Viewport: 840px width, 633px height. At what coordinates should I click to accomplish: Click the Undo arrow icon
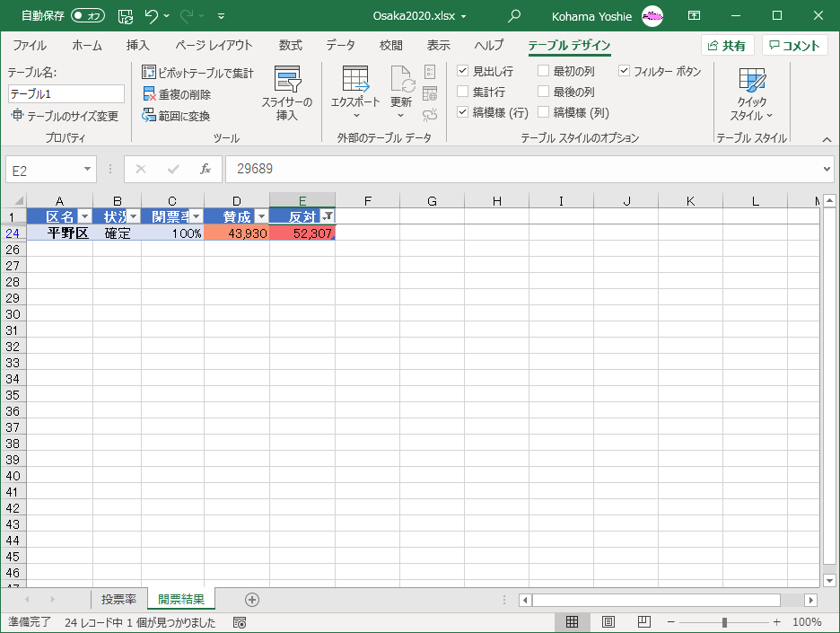[152, 16]
